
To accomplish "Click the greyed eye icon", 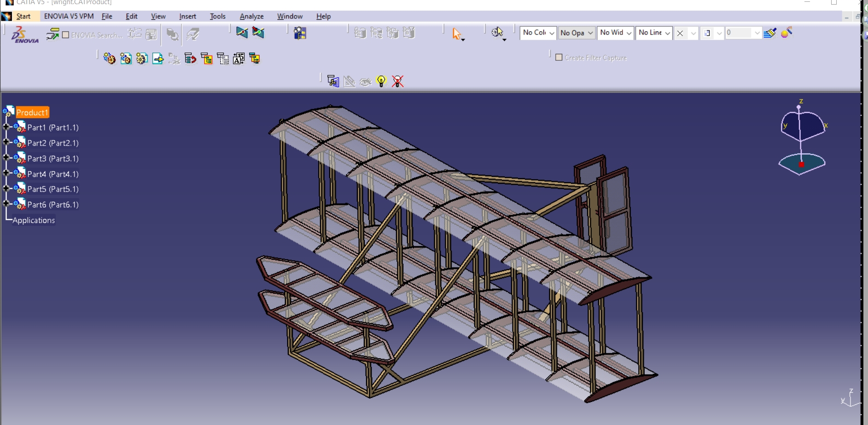I will click(366, 82).
